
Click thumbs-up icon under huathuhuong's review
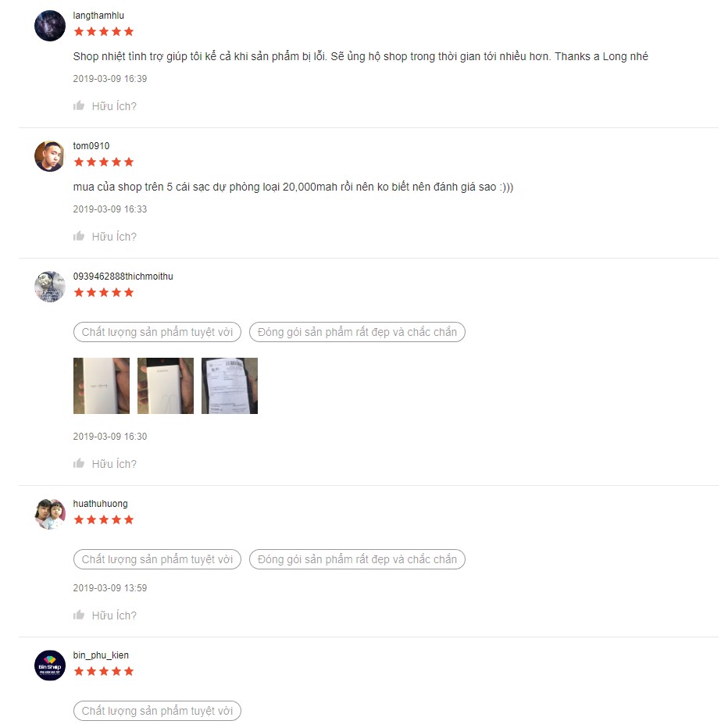[x=79, y=615]
